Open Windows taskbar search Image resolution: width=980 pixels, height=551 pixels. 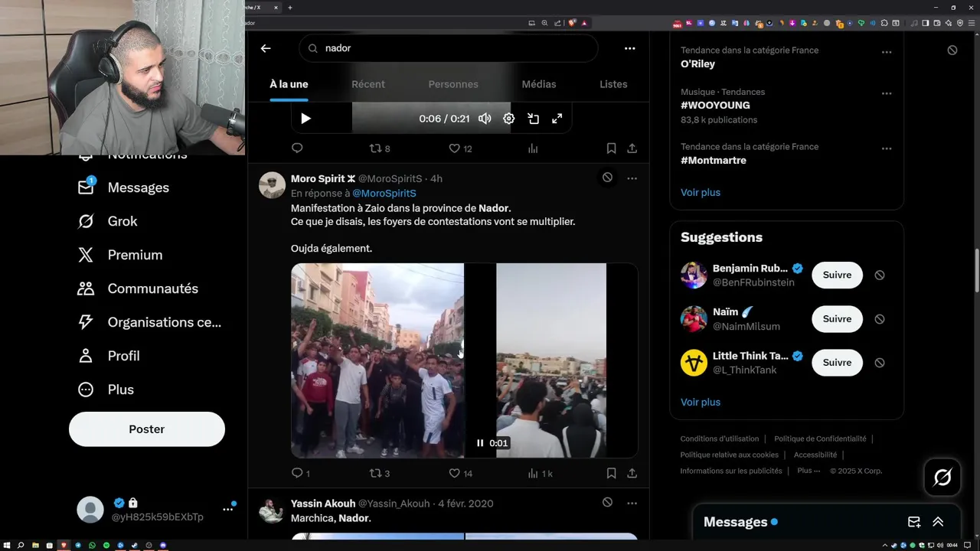pyautogui.click(x=21, y=546)
